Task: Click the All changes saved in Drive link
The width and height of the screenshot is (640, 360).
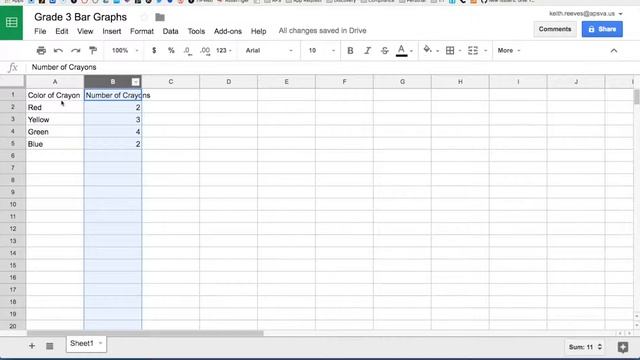Action: click(x=322, y=31)
